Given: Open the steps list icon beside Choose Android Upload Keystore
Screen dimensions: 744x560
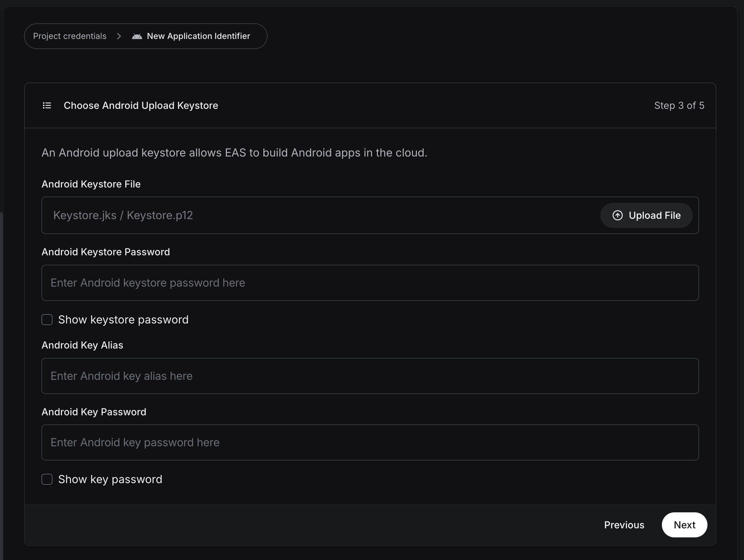Looking at the screenshot, I should point(47,105).
